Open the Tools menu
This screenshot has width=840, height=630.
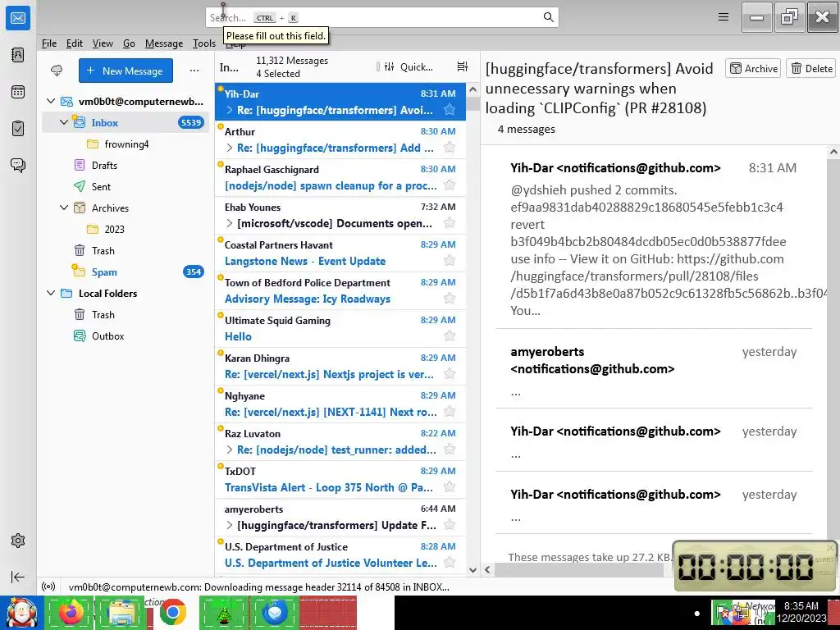[204, 43]
